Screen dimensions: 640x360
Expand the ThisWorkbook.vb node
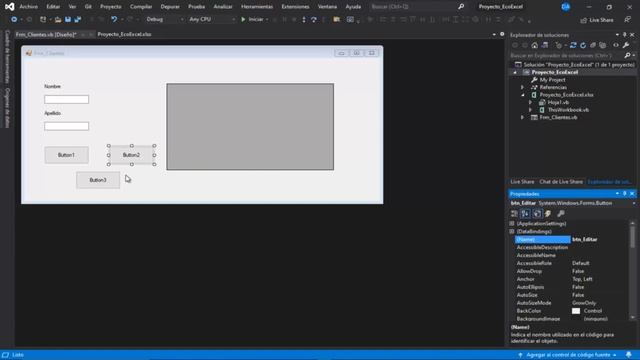point(530,110)
